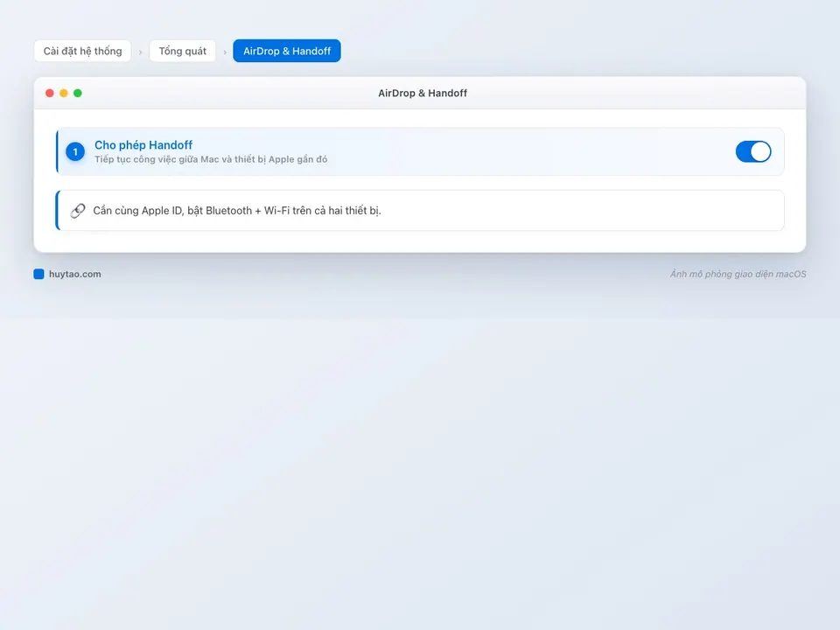Click the chain link icon in the note
840x630 pixels.
(78, 211)
